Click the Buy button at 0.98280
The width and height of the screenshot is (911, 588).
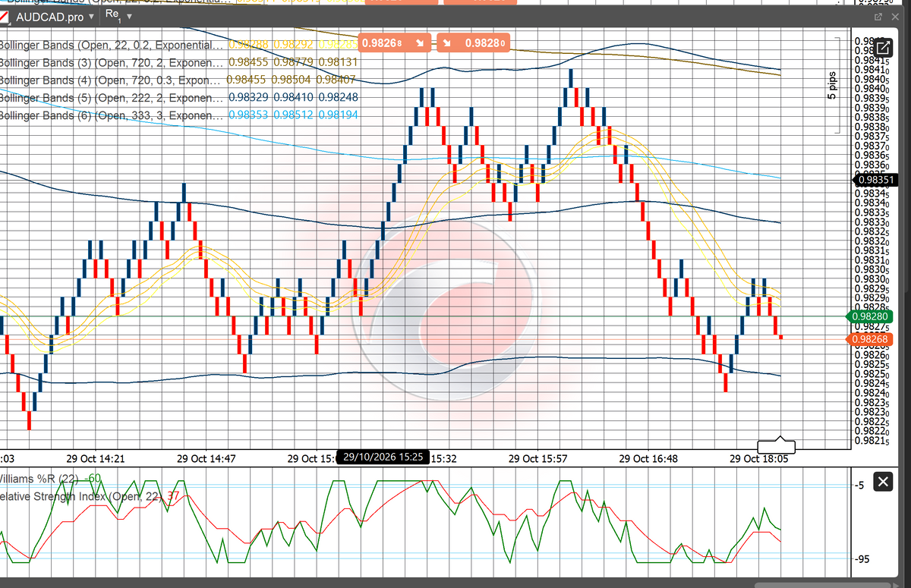click(474, 42)
